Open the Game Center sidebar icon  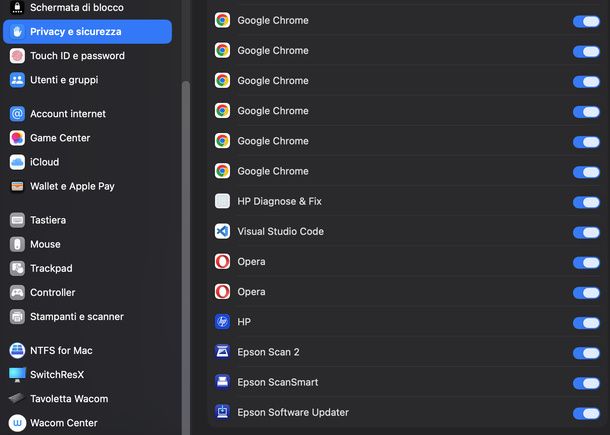click(17, 138)
